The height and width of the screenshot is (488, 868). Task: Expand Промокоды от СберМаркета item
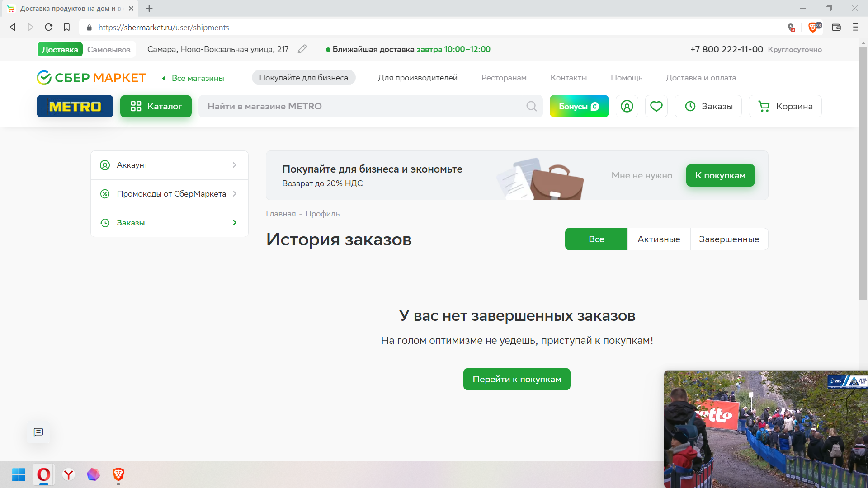170,194
